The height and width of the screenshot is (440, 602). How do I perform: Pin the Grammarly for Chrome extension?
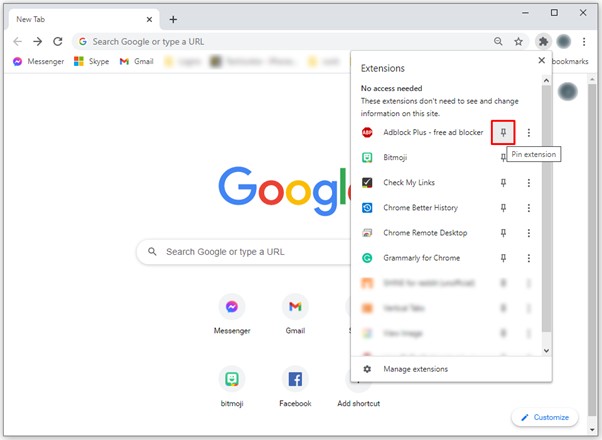[503, 258]
